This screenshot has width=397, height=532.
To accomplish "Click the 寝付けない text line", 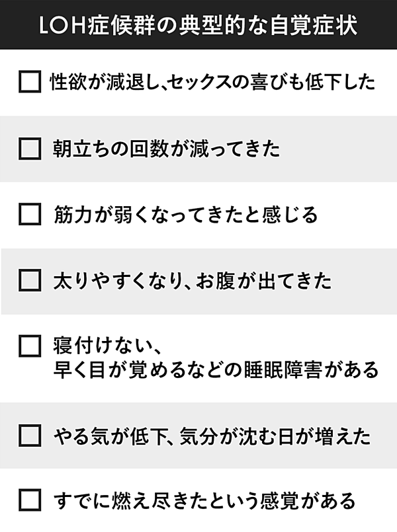I will (108, 345).
